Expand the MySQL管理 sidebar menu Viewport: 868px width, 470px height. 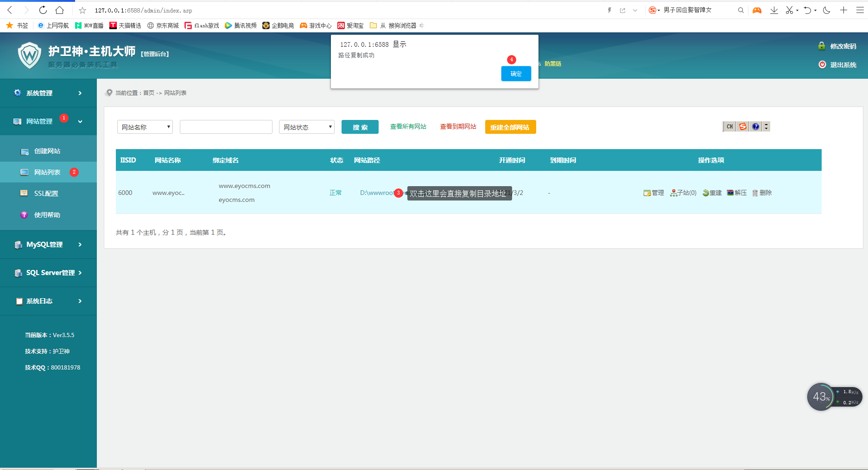click(48, 244)
